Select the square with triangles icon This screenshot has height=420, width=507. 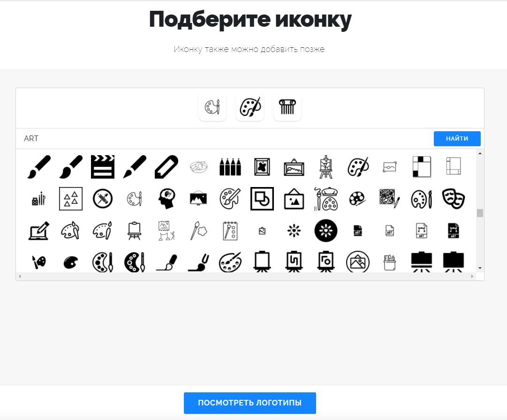coord(71,199)
